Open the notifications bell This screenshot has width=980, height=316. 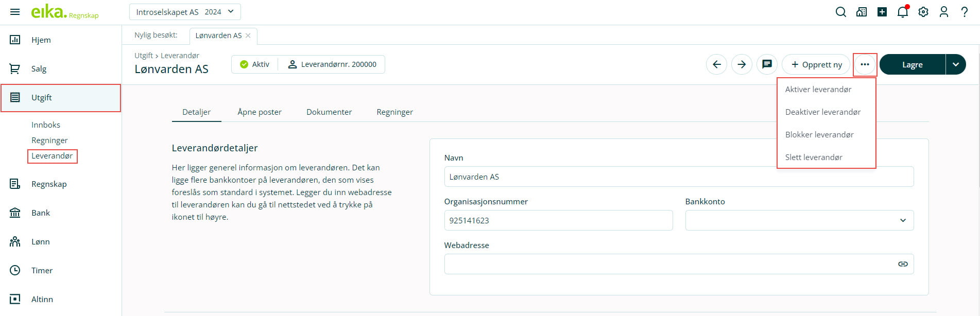[902, 12]
